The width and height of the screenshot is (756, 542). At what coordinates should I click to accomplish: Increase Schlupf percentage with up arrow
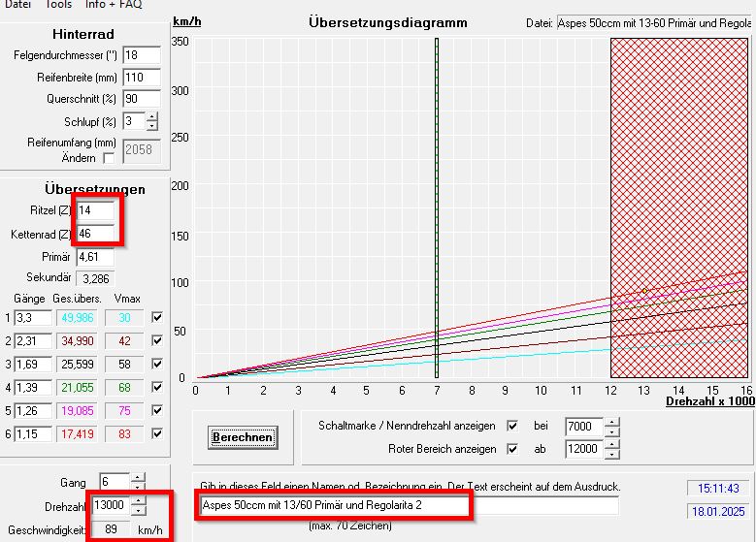tap(151, 116)
